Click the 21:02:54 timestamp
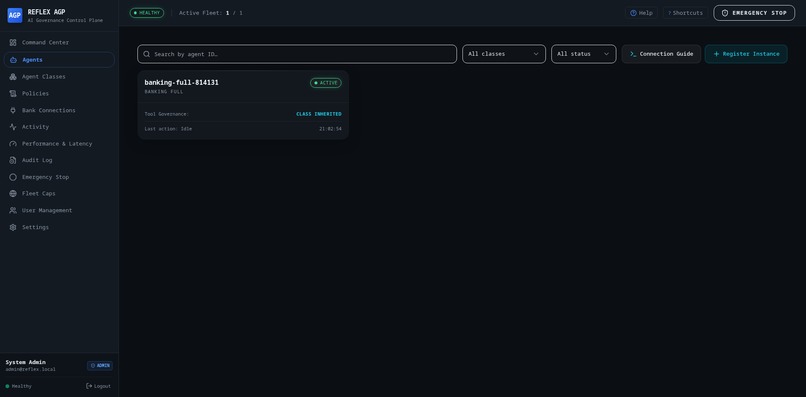The image size is (806, 397). (x=330, y=129)
